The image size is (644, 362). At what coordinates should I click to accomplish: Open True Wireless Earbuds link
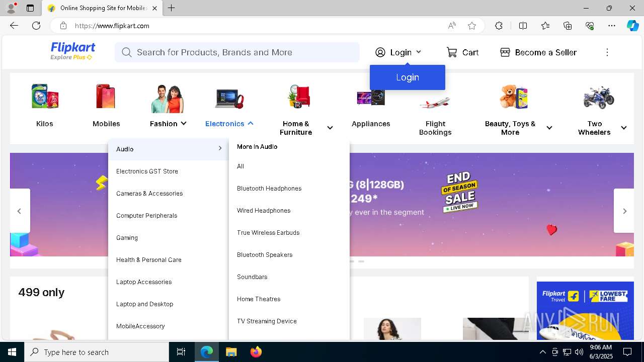(268, 233)
